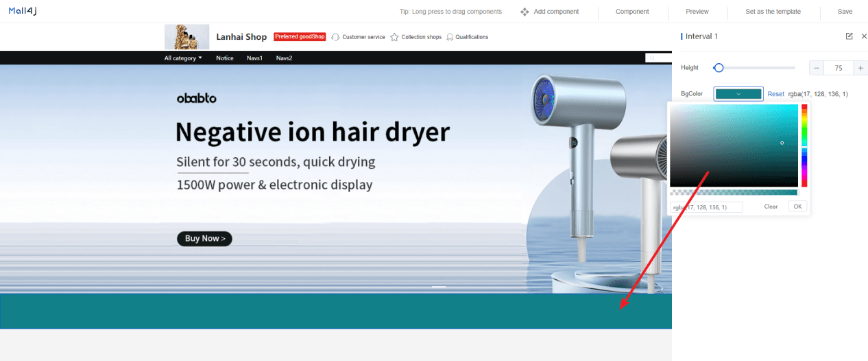
Task: Confirm color with OK button
Action: click(797, 207)
